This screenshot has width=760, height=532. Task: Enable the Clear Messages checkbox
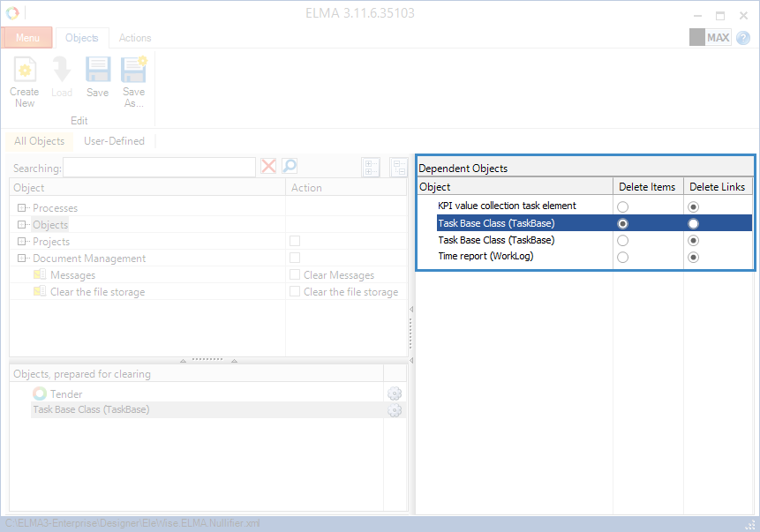click(x=295, y=275)
